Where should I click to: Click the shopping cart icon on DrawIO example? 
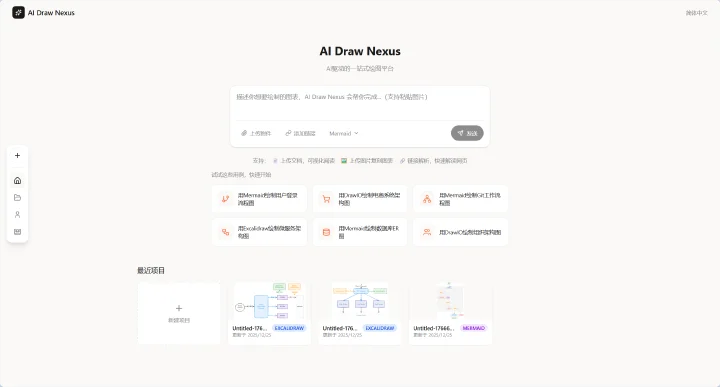coord(326,199)
